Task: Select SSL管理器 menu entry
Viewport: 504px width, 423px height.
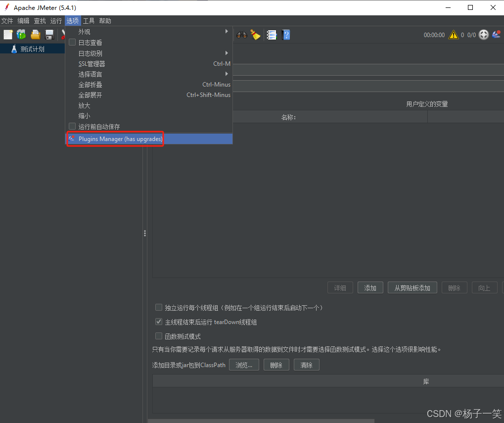Action: pos(149,64)
